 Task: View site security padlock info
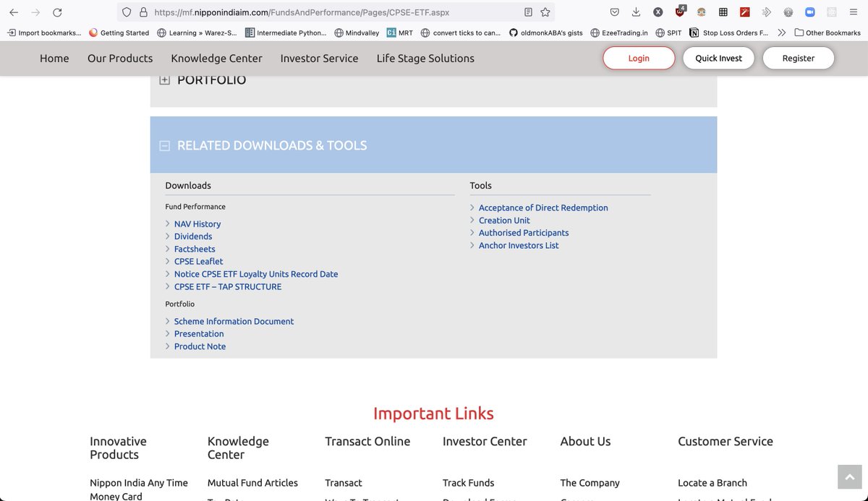[x=143, y=12]
